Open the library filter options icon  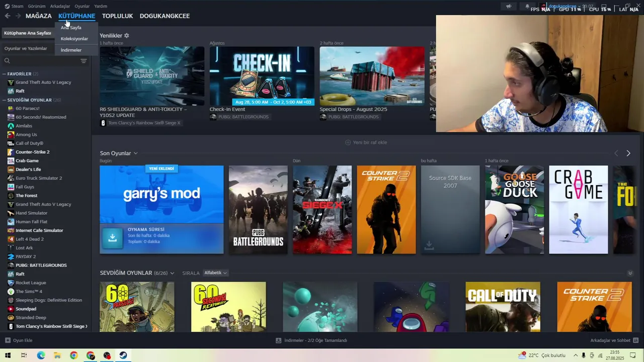click(84, 61)
